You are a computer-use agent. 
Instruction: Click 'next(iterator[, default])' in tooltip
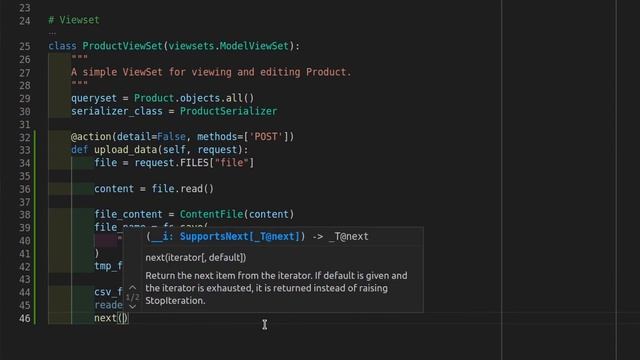(x=196, y=258)
